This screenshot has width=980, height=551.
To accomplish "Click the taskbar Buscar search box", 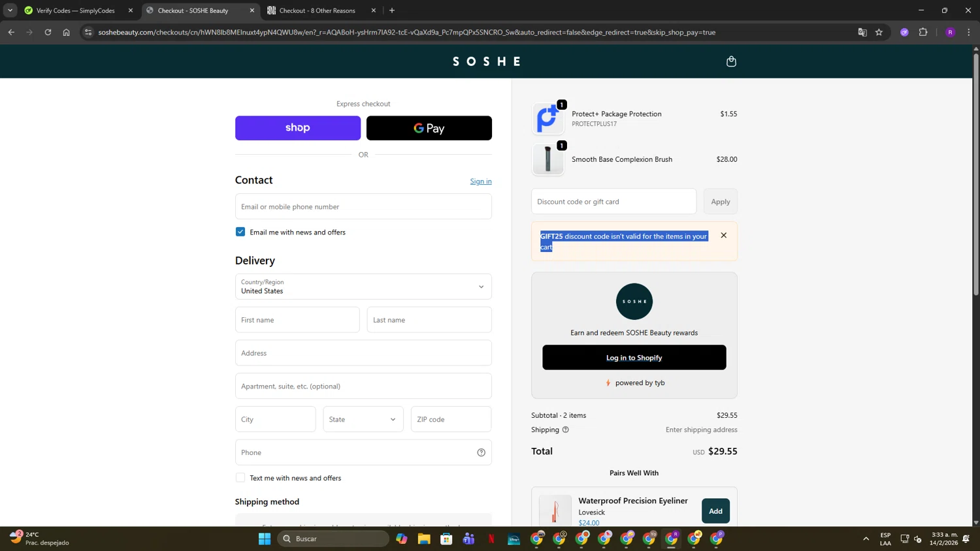I will pyautogui.click(x=333, y=539).
